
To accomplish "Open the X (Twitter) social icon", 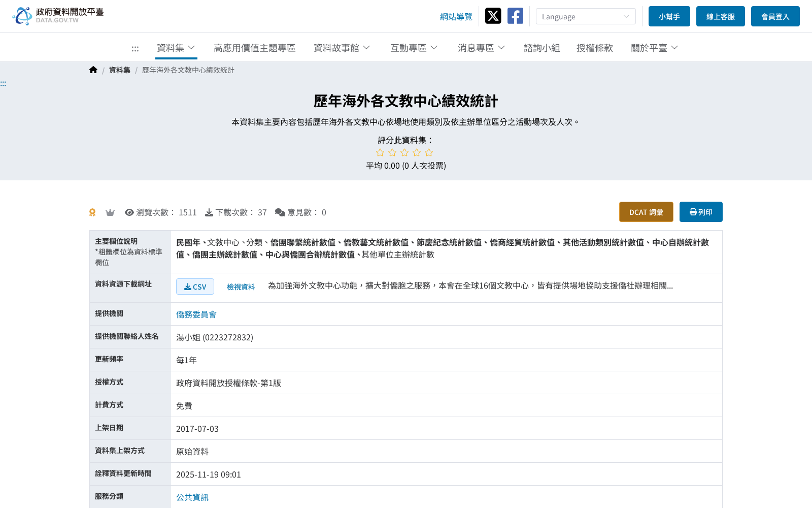I will point(493,16).
